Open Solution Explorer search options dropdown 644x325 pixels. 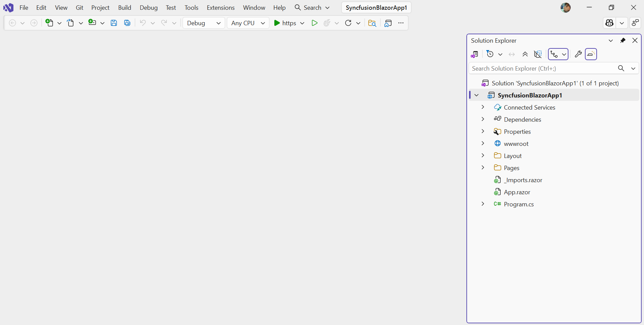(x=633, y=68)
